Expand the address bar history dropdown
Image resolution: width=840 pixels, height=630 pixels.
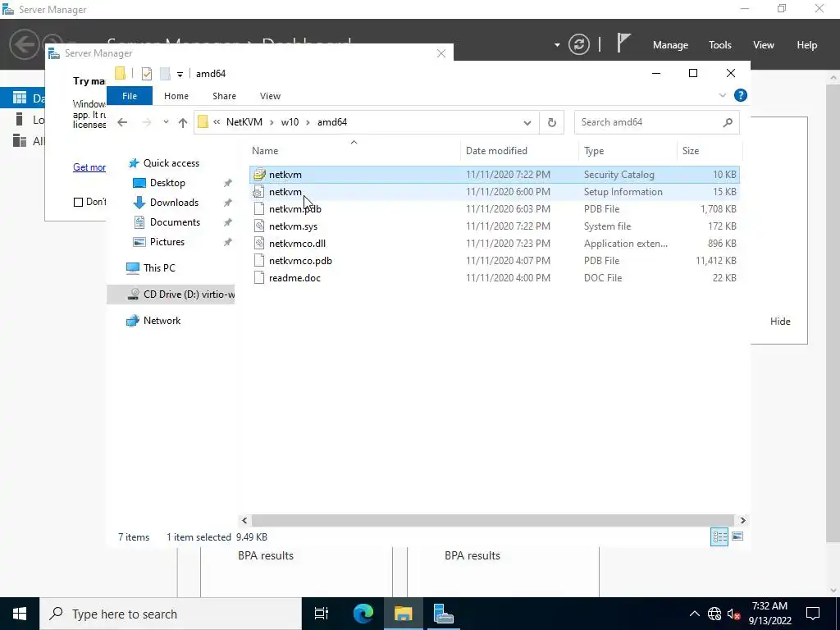[527, 123]
